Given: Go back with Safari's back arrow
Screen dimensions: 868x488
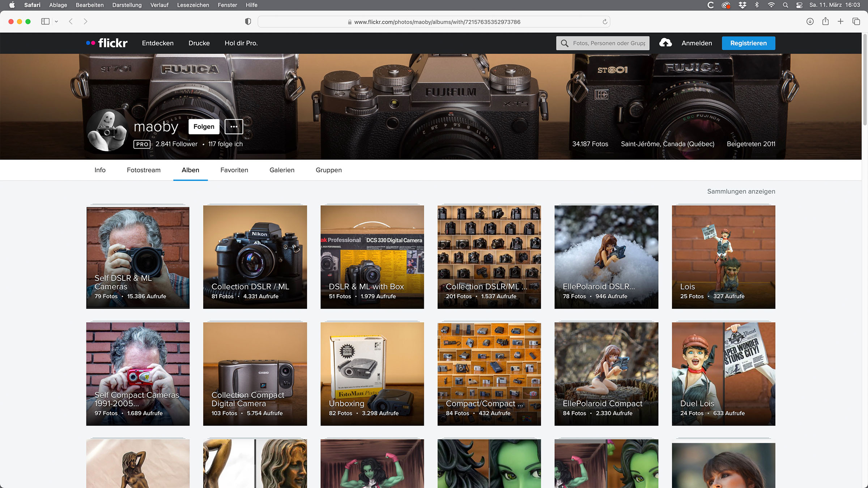Looking at the screenshot, I should click(71, 22).
